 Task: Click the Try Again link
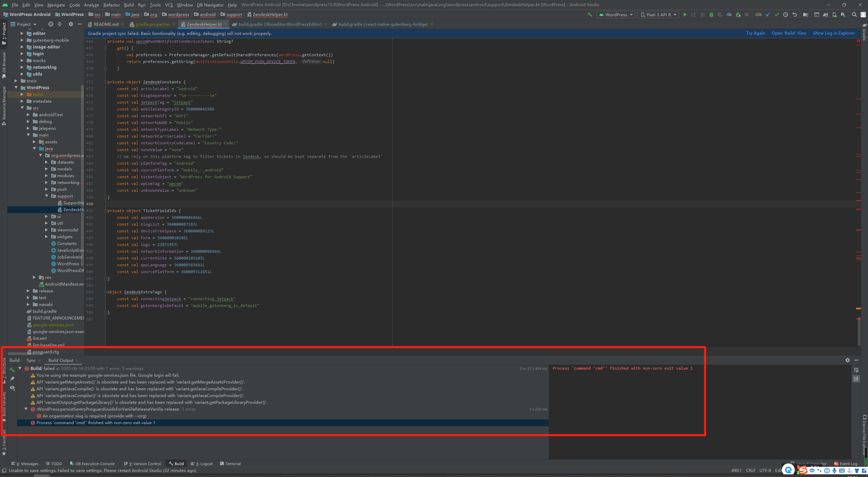755,33
